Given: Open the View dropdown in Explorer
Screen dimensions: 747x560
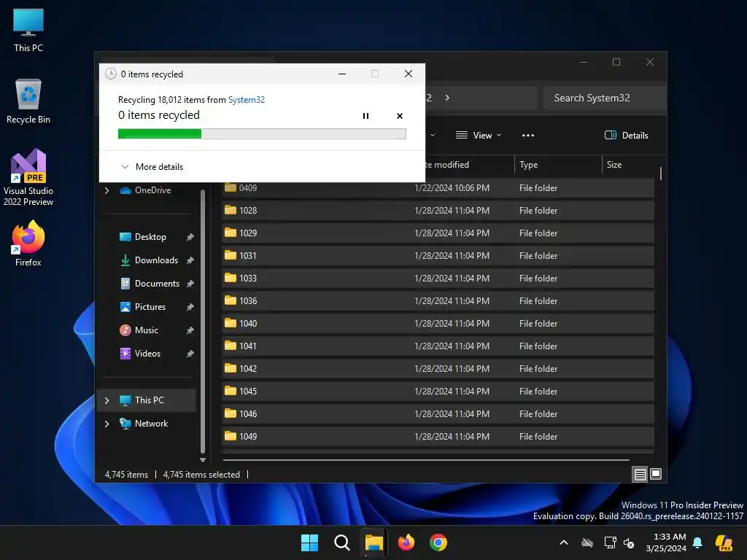Looking at the screenshot, I should (479, 135).
